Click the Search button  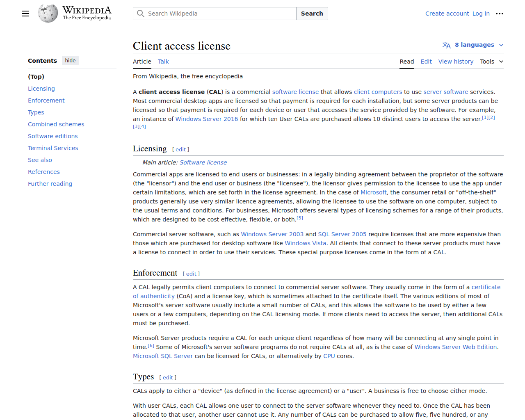pyautogui.click(x=312, y=14)
